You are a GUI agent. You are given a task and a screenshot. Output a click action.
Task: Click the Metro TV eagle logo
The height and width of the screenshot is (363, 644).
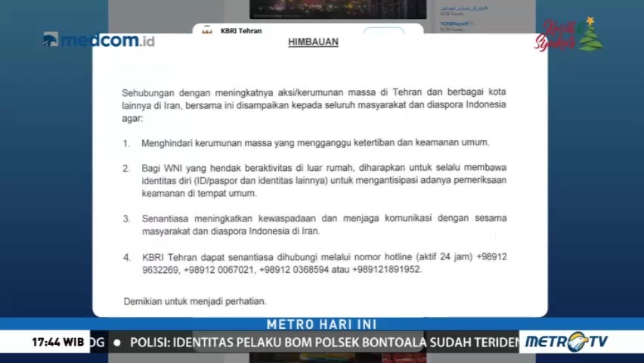[x=566, y=342]
